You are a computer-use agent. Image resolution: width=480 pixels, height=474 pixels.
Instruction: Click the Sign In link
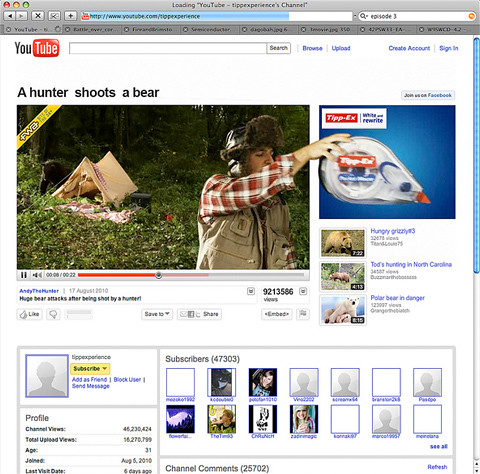coord(449,48)
